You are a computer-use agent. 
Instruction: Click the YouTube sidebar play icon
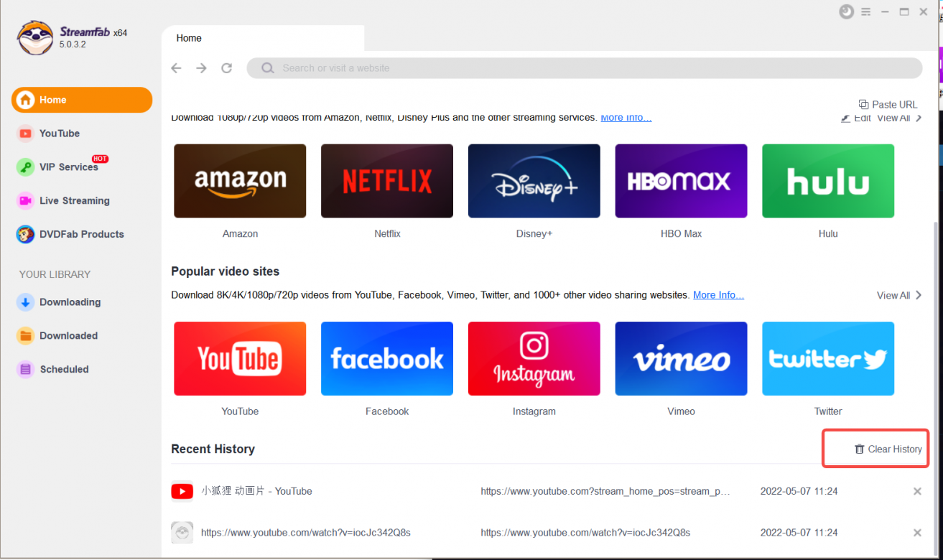coord(26,134)
